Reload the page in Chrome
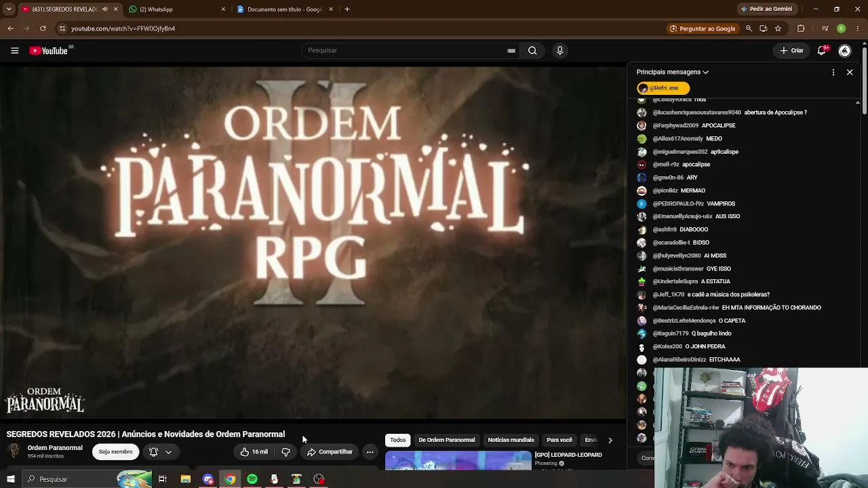 point(43,28)
